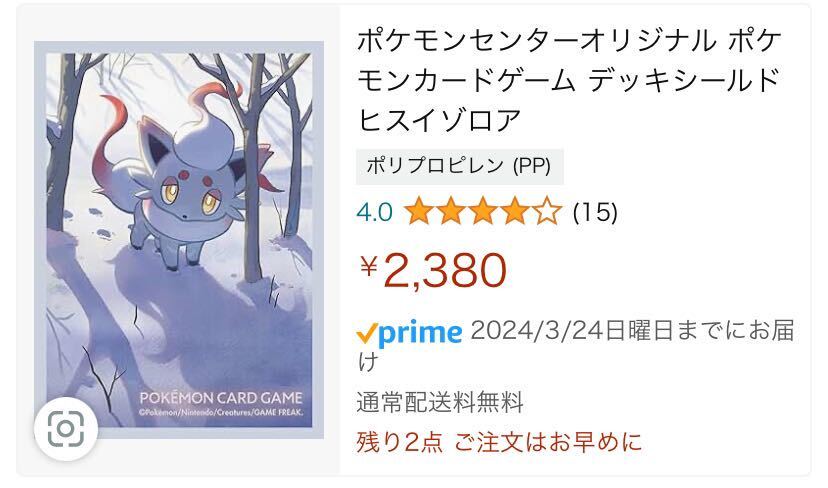Screen dimensions: 828x488
Task: Click the middle third rating star
Action: [x=483, y=212]
